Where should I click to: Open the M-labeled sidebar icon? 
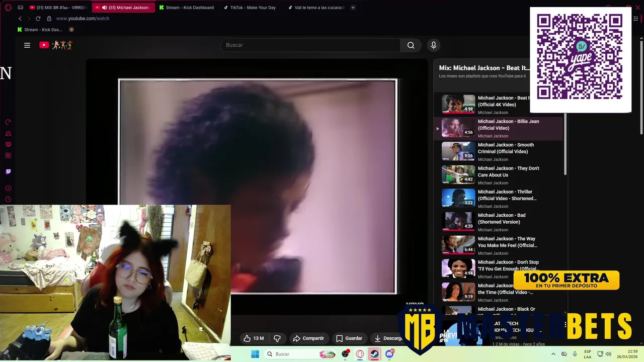tap(8, 155)
